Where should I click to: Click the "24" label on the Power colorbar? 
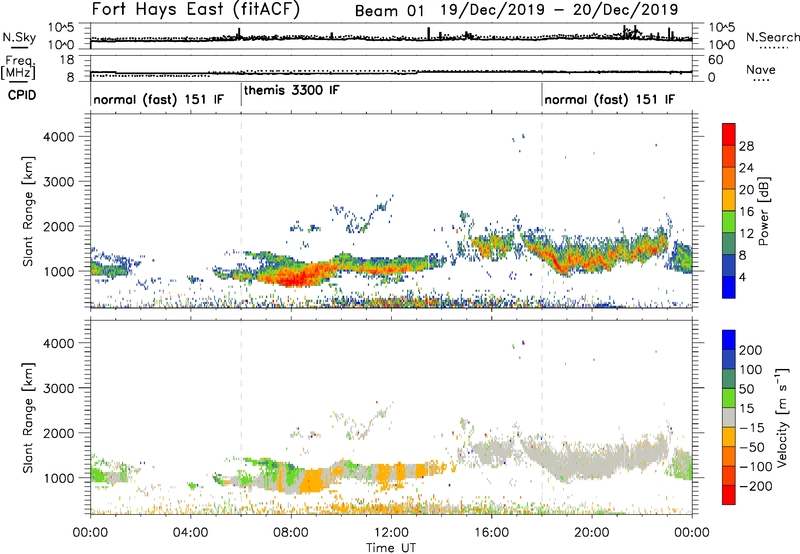pyautogui.click(x=746, y=168)
